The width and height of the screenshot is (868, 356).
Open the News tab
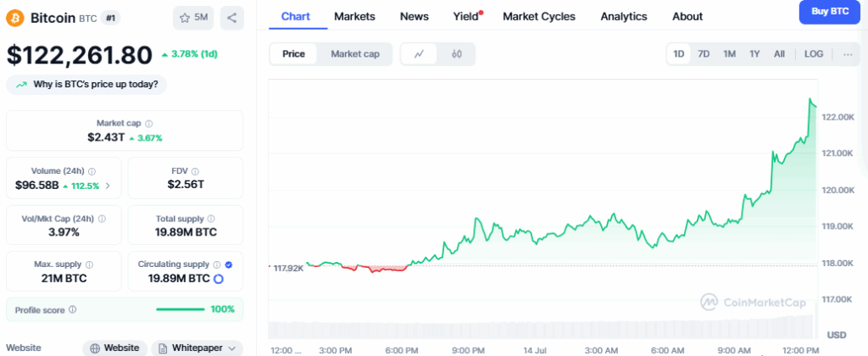414,17
